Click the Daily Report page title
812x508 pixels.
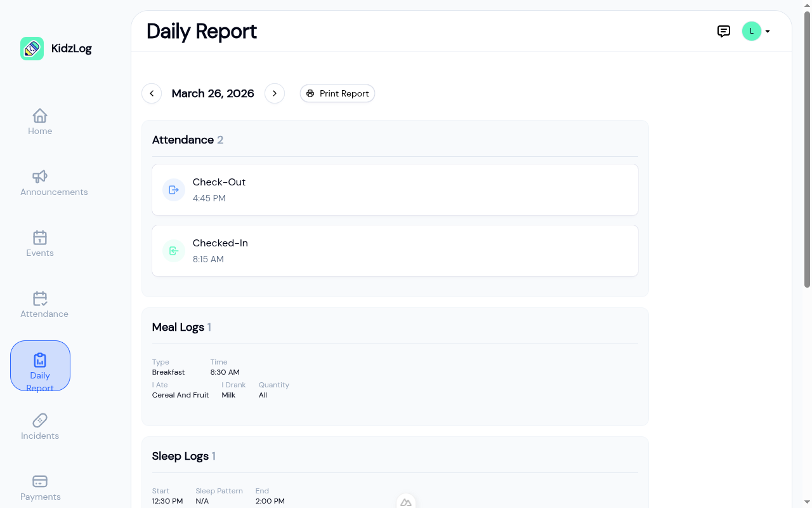point(202,31)
